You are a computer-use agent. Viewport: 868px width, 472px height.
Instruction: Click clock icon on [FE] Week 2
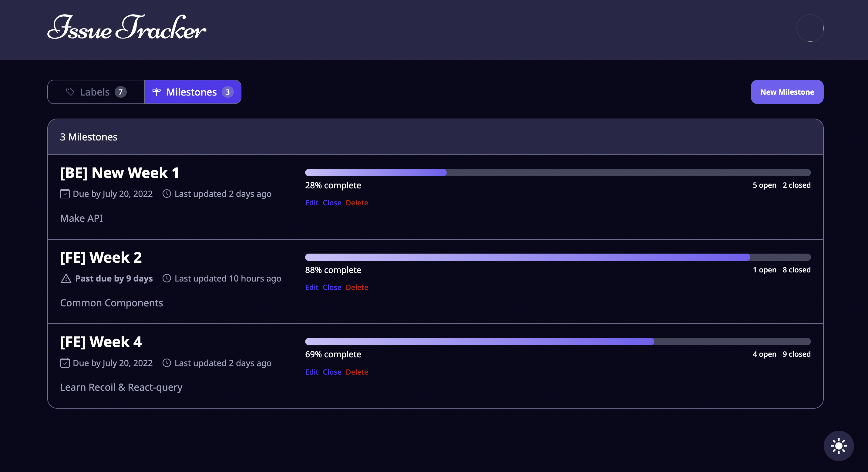pyautogui.click(x=167, y=278)
